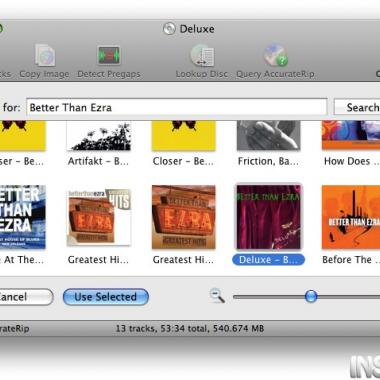Click the 'Friction, Ba...' caption
Screen dimensions: 380x380
[268, 161]
